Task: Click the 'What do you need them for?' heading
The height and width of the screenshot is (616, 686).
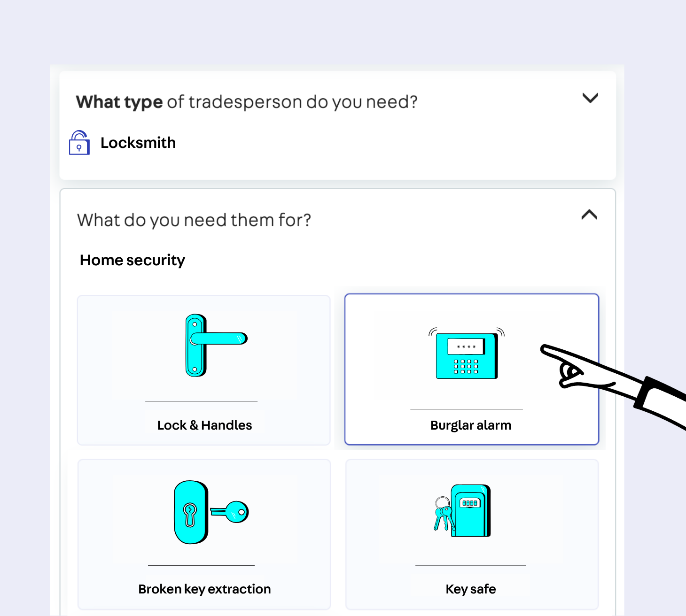Action: tap(194, 220)
